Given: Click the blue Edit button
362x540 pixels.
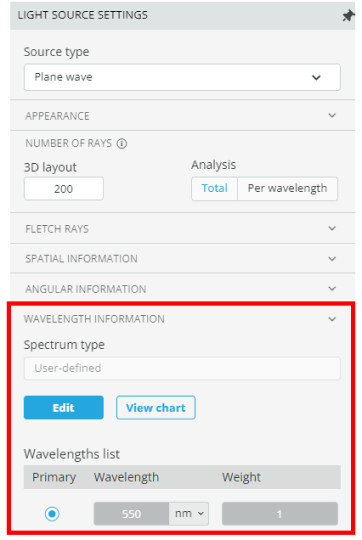Looking at the screenshot, I should [x=63, y=407].
